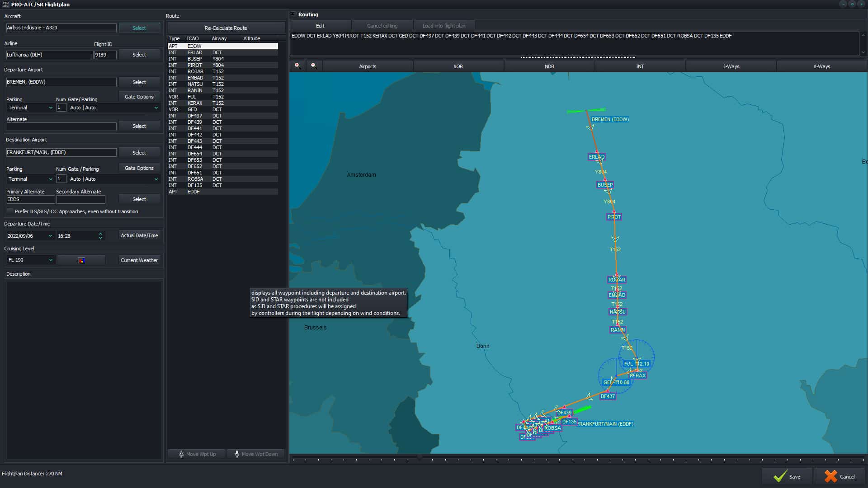Click the Current Weather button

point(139,260)
